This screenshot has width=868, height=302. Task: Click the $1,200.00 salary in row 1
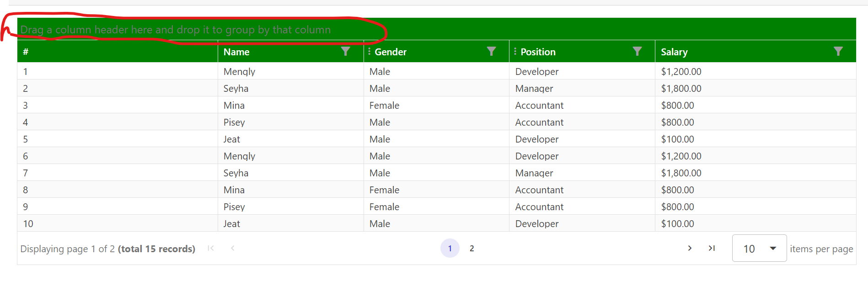coord(681,72)
